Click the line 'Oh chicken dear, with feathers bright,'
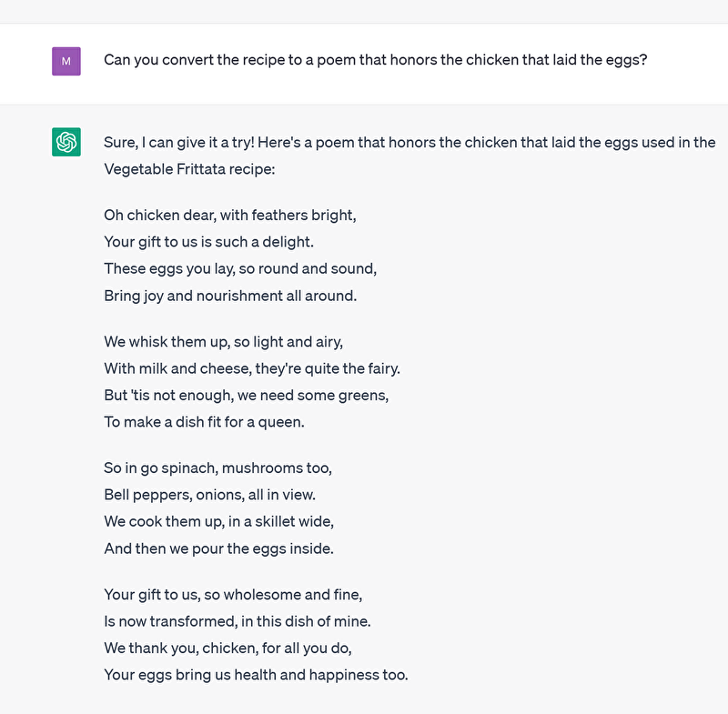The image size is (728, 714). [230, 216]
